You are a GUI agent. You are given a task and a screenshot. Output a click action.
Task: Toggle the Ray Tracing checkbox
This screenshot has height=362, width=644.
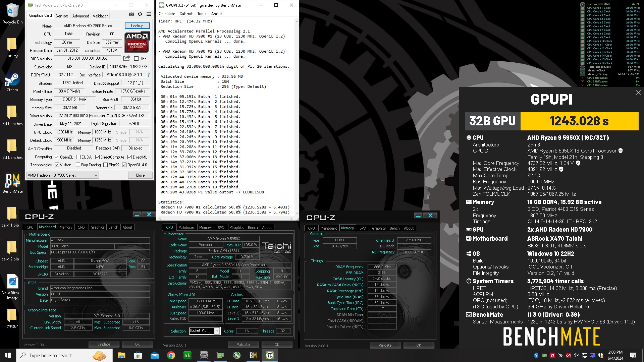tap(78, 165)
